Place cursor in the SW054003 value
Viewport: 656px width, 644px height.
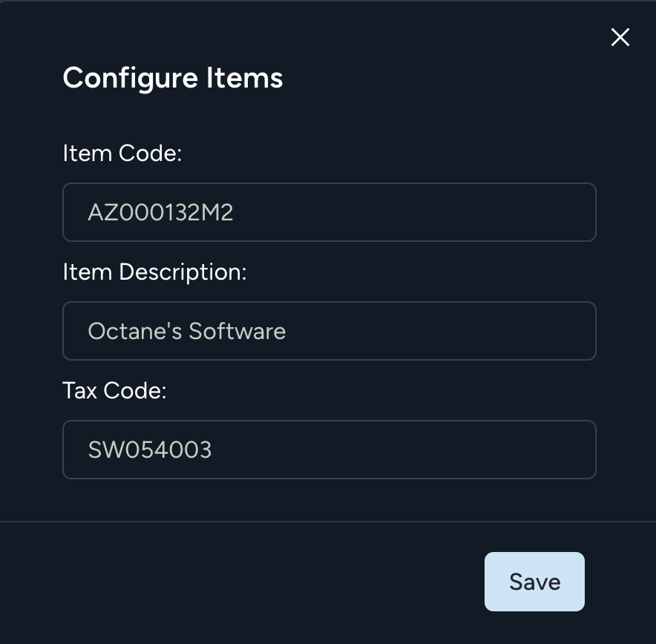pos(150,450)
